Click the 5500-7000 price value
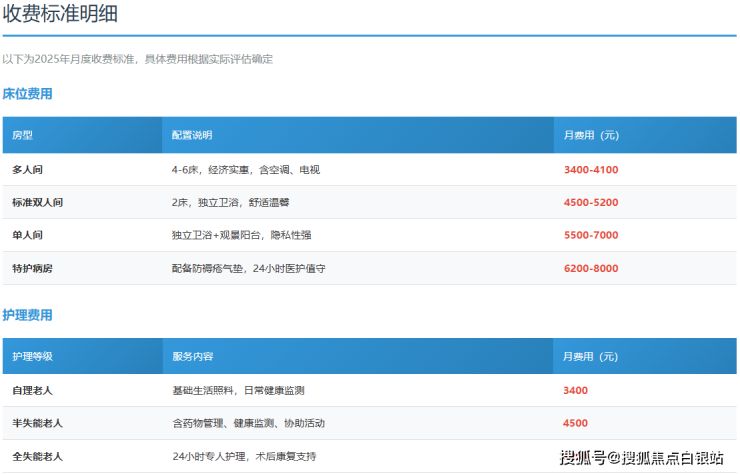Image resolution: width=740 pixels, height=474 pixels. pyautogui.click(x=591, y=236)
